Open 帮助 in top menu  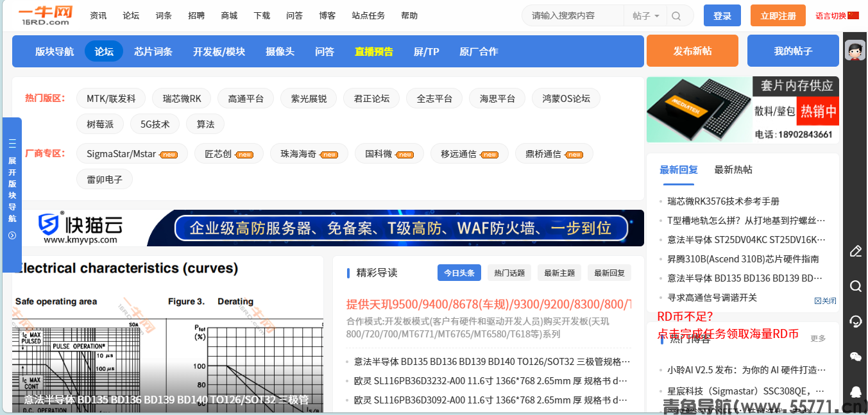click(x=409, y=15)
